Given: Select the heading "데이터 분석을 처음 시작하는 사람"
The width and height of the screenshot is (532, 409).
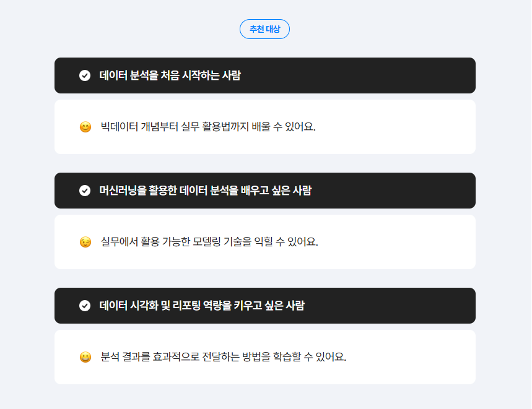Looking at the screenshot, I should click(x=170, y=75).
